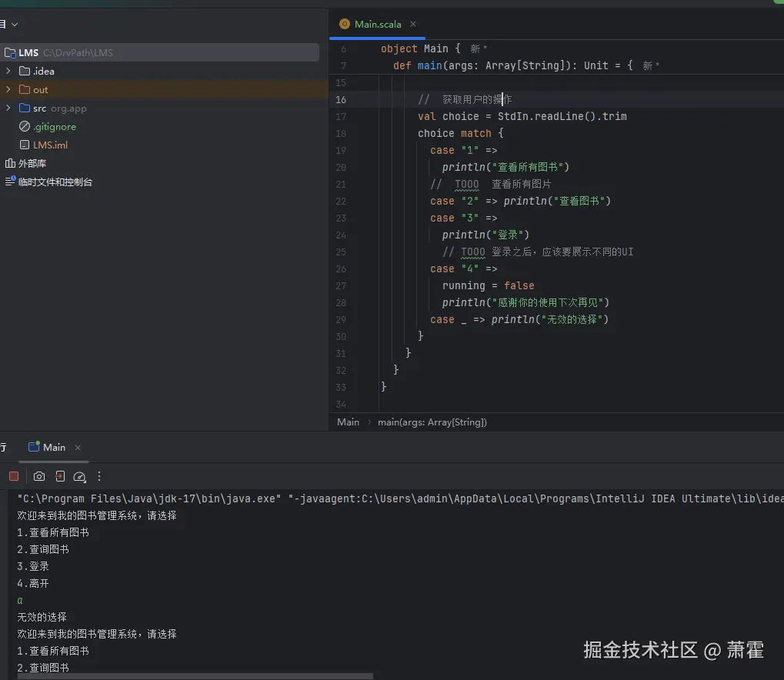Click the exit/restore layout icon in run toolbar
Image resolution: width=784 pixels, height=680 pixels.
[x=59, y=476]
